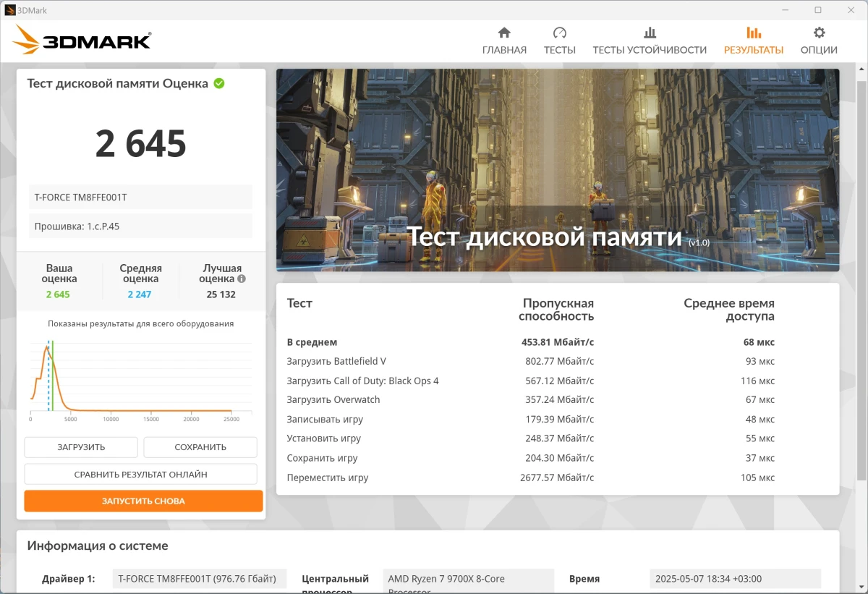Click the T-FORCE TM8FFE001T (976.76 Гбайт) drive field
This screenshot has width=868, height=594.
coord(200,579)
